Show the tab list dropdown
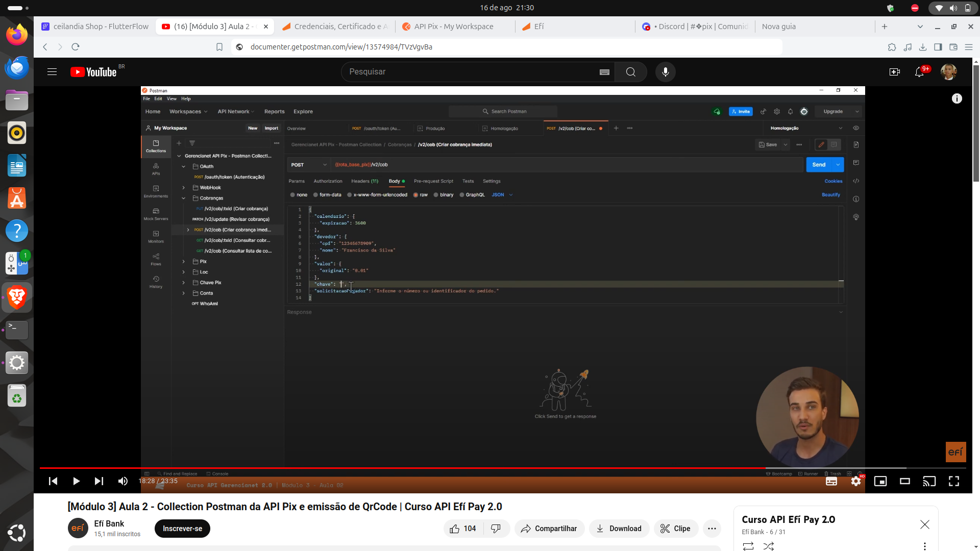The width and height of the screenshot is (980, 551). 920,27
